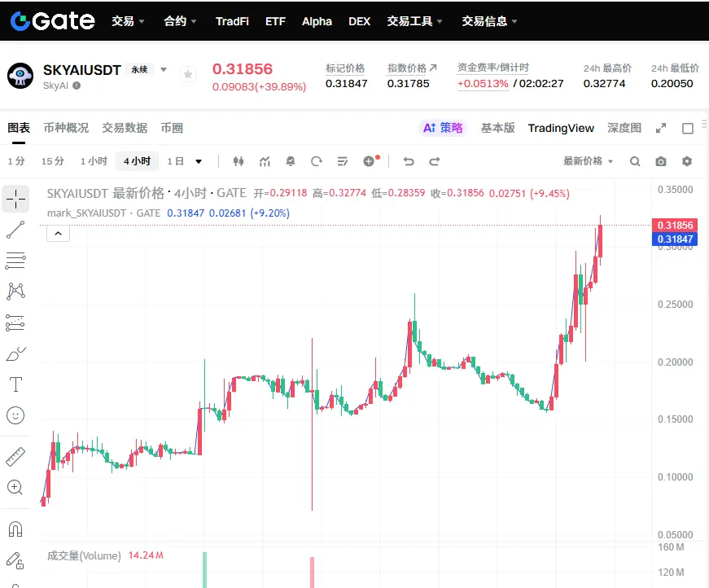Expand the 交易信息 dropdown

tap(490, 21)
